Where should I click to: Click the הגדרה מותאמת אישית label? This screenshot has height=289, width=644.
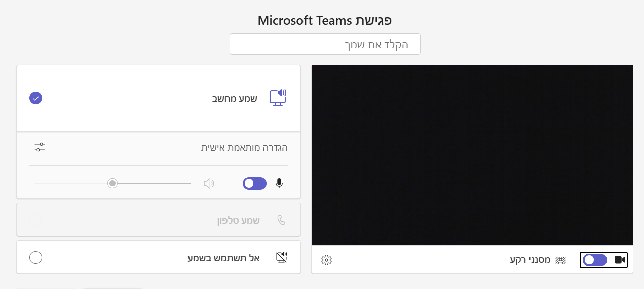[245, 148]
